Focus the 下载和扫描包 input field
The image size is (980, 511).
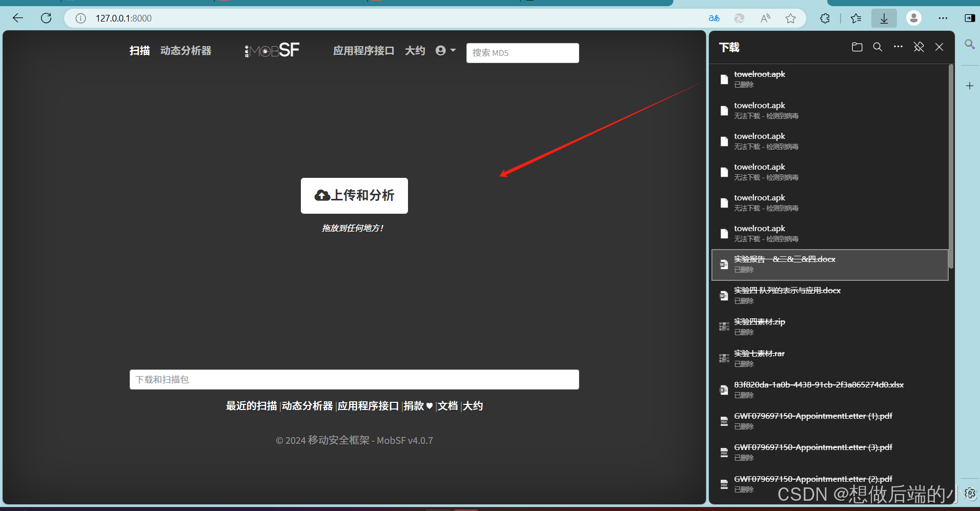click(x=354, y=379)
